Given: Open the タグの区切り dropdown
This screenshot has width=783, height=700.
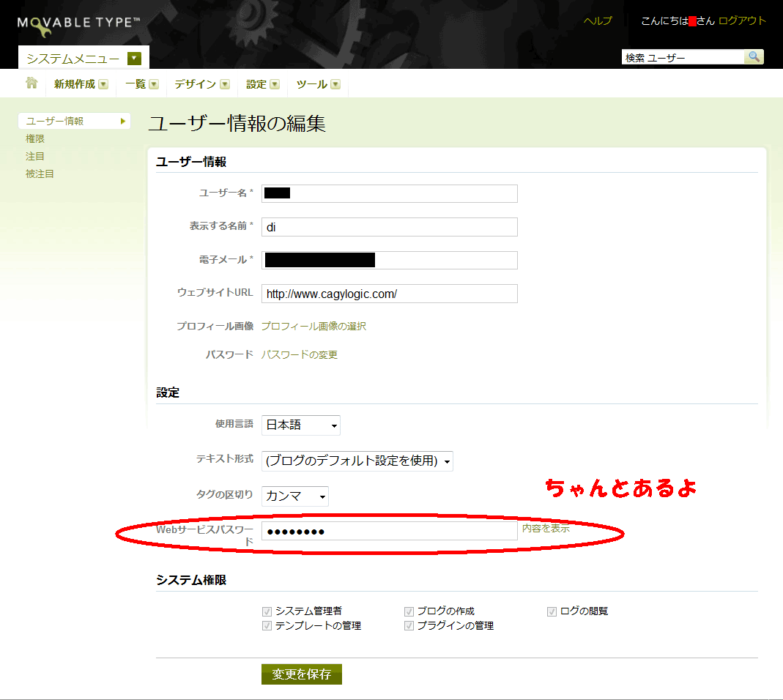Looking at the screenshot, I should point(295,496).
